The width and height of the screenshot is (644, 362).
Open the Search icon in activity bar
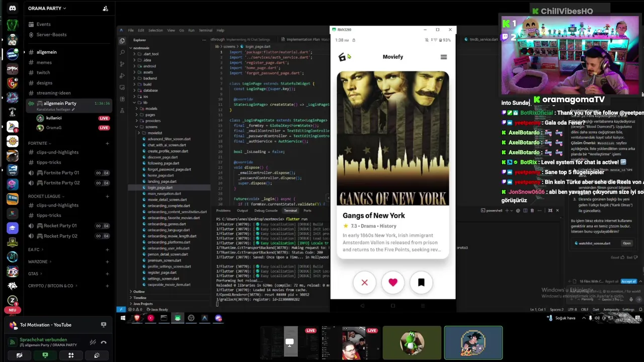pyautogui.click(x=122, y=52)
